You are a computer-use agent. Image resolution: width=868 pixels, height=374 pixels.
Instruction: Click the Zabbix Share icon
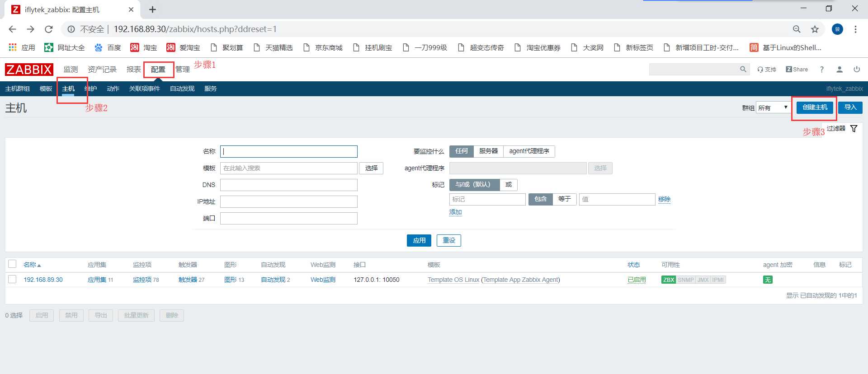(797, 69)
